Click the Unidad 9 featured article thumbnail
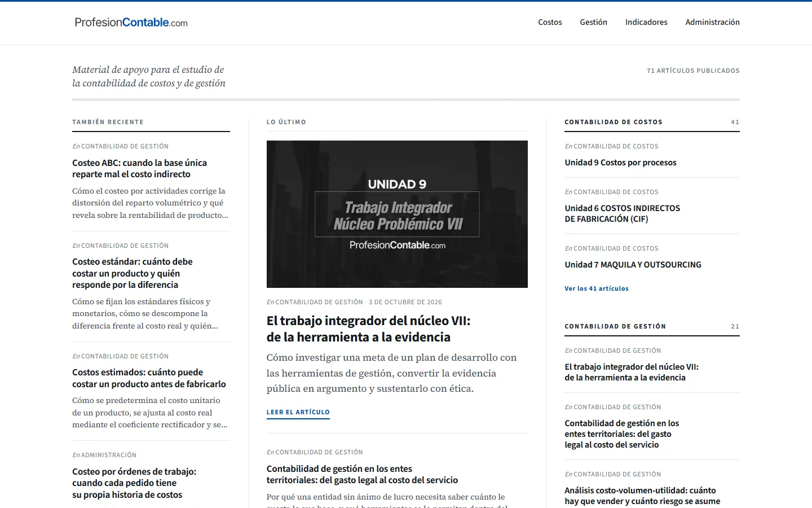The width and height of the screenshot is (812, 508). pos(397,214)
